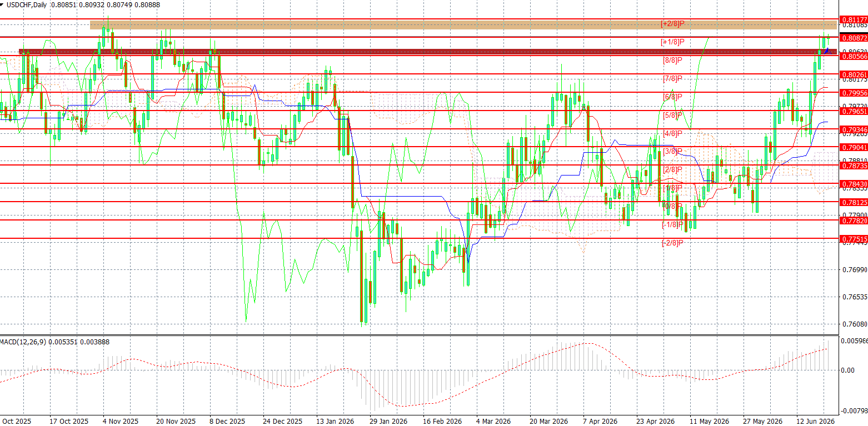Click the 24 Dec 2025 date label
Image resolution: width=868 pixels, height=426 pixels.
tap(282, 422)
